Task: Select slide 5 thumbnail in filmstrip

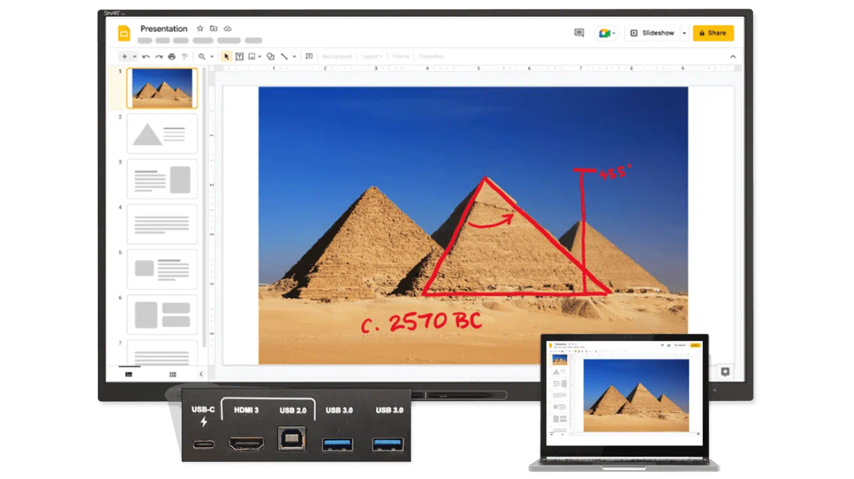Action: (162, 269)
